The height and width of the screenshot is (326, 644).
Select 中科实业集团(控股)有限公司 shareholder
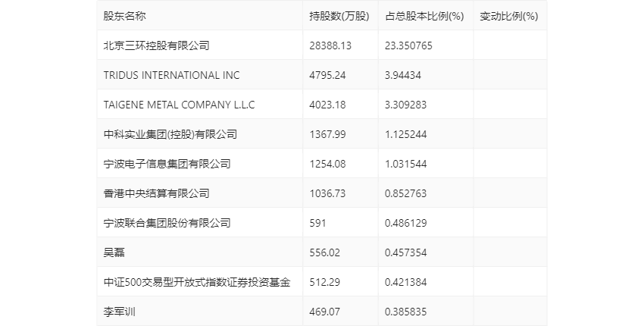pos(170,134)
